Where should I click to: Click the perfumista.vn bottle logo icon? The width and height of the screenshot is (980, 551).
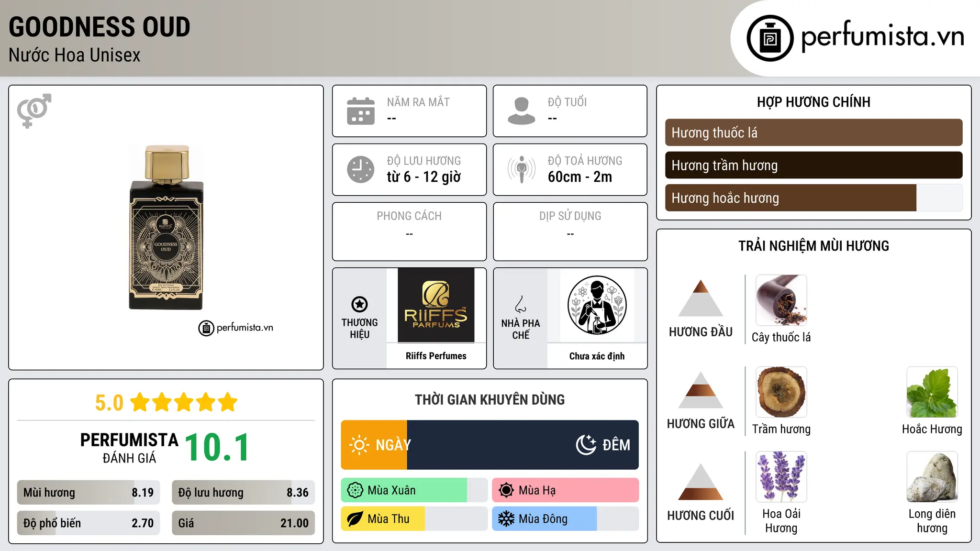coord(770,38)
